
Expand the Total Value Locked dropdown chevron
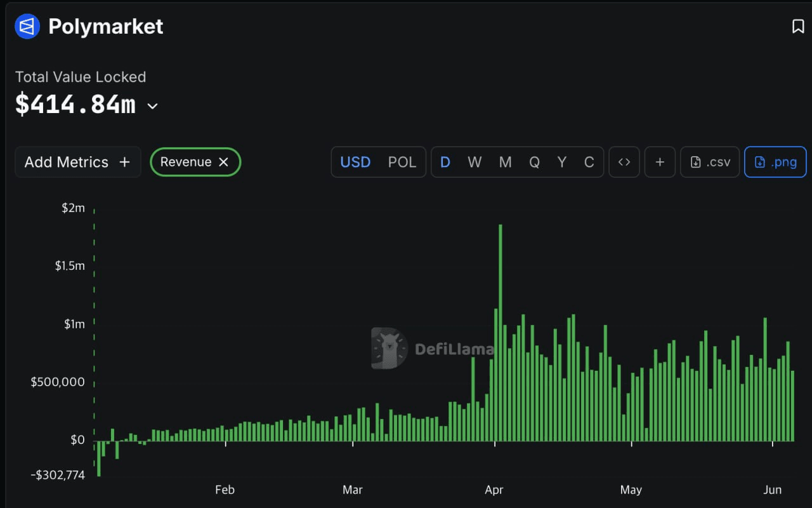152,106
